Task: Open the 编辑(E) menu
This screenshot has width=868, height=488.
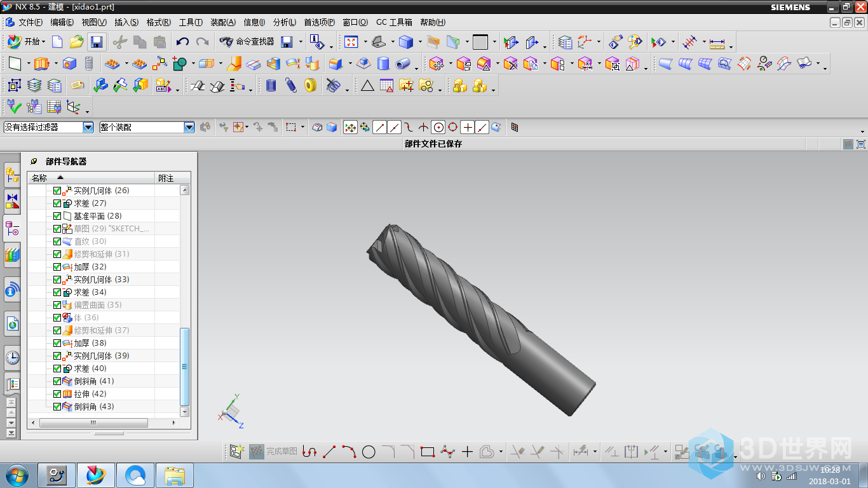Action: 62,22
